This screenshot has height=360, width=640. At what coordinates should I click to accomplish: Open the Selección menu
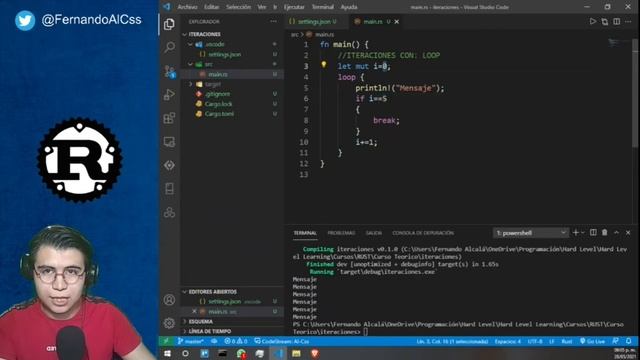[x=238, y=7]
